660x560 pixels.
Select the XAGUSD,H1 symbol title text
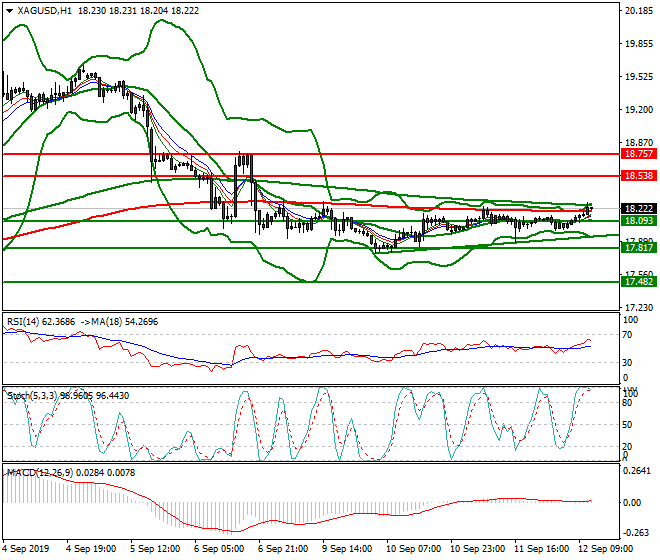[45, 11]
